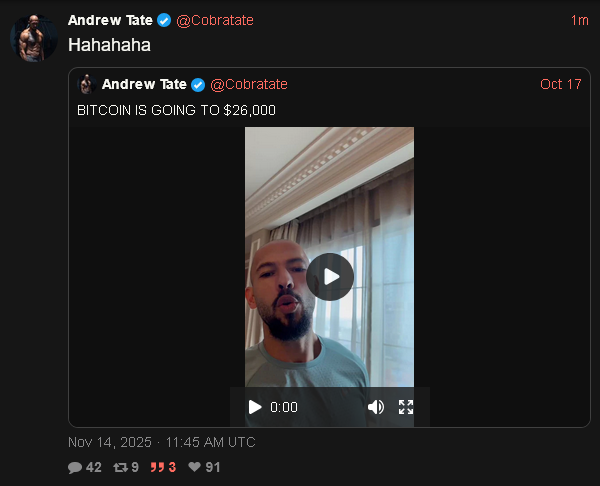Viewport: 600px width, 486px height.
Task: Click verified badge beside top Andrew Tate name
Action: pyautogui.click(x=164, y=20)
